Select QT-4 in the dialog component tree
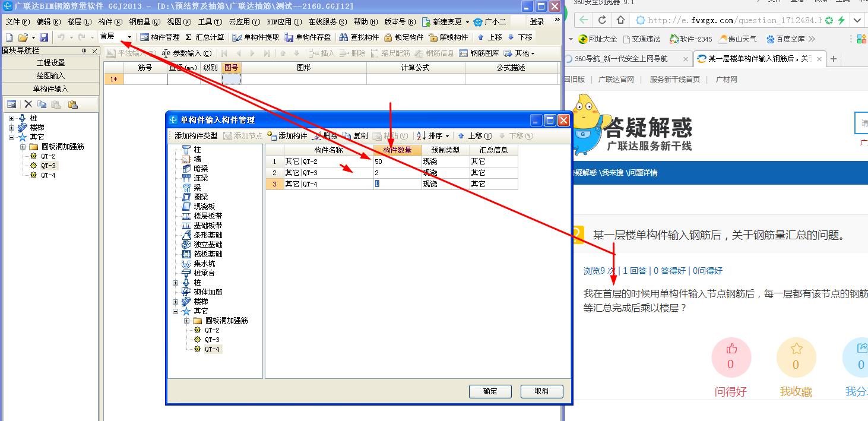The image size is (868, 421). (212, 349)
